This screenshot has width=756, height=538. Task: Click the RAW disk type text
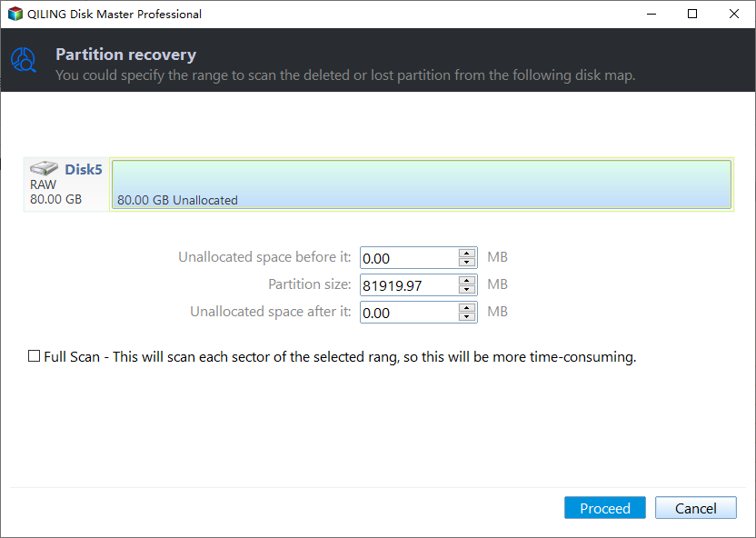coord(43,184)
